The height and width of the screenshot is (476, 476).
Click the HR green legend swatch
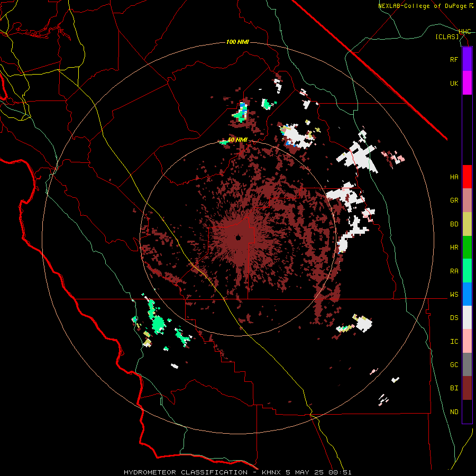pos(467,248)
